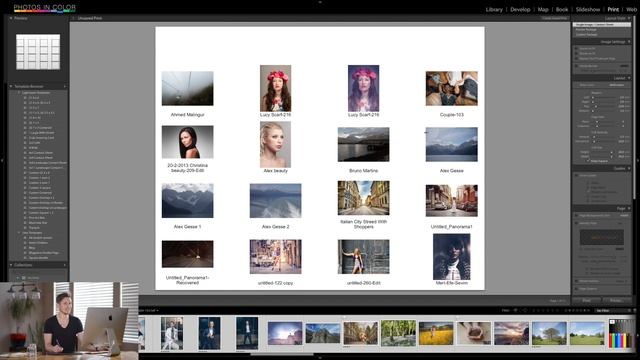The image size is (640, 360).
Task: Click the Couple-103 photo cell
Action: pyautogui.click(x=451, y=89)
